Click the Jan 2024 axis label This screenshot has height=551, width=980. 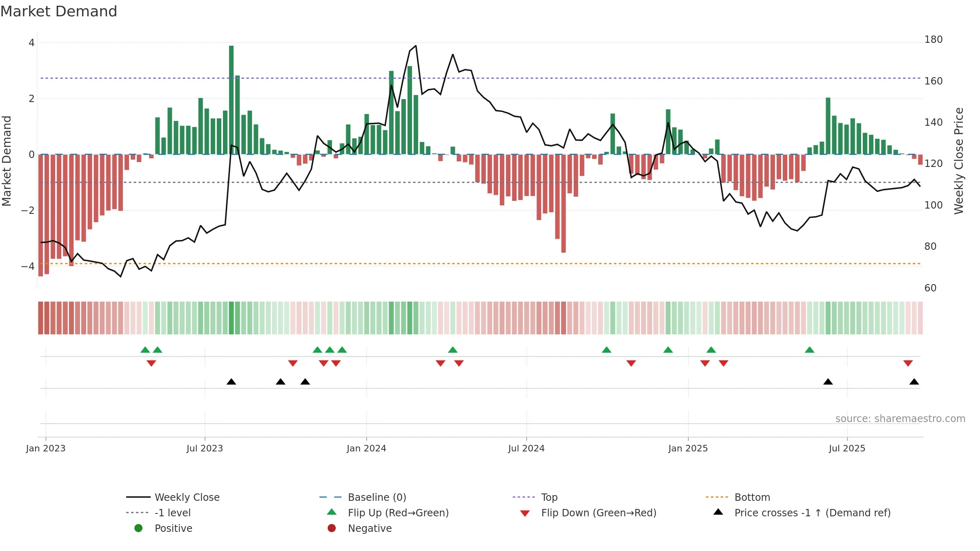367,448
